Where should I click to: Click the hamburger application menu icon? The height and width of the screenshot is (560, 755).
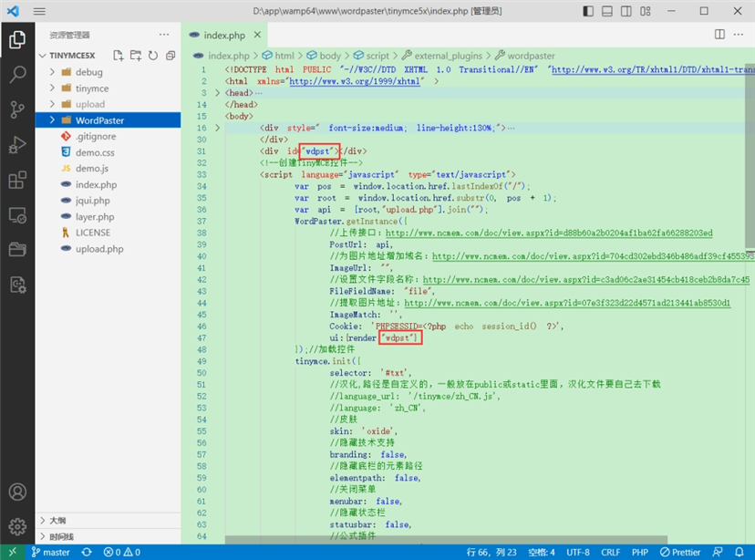(x=39, y=11)
